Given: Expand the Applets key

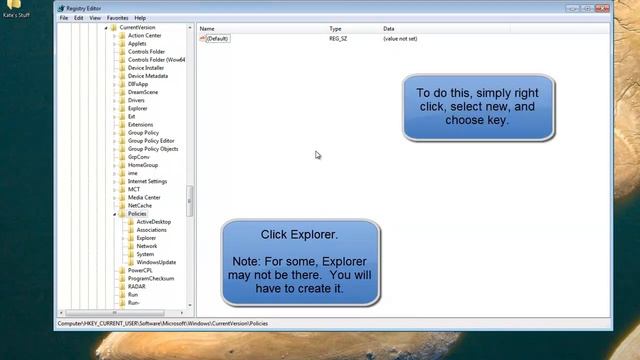Looking at the screenshot, I should coord(115,44).
